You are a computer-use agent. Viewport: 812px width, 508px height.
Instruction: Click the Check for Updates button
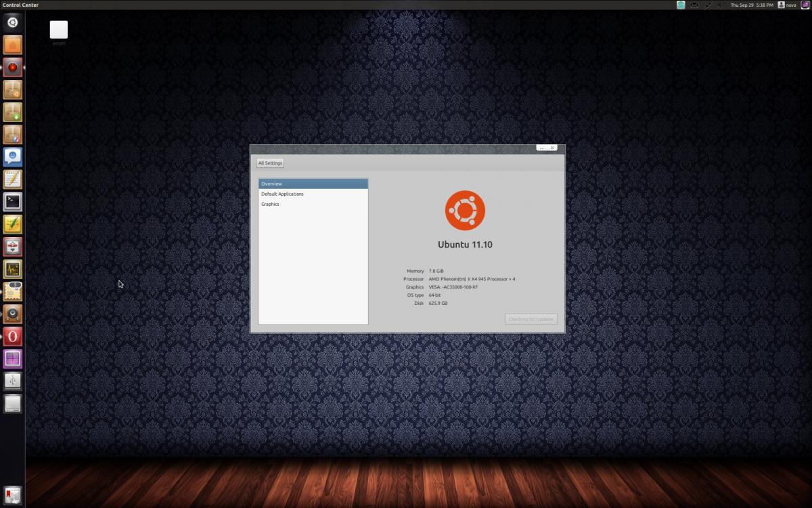[x=531, y=319]
